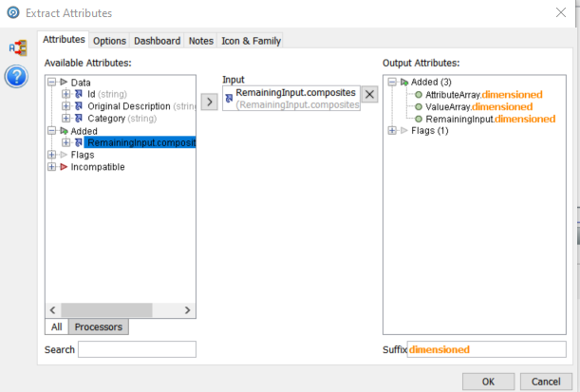This screenshot has width=580, height=392.
Task: Select the Processors filter tab
Action: point(99,327)
